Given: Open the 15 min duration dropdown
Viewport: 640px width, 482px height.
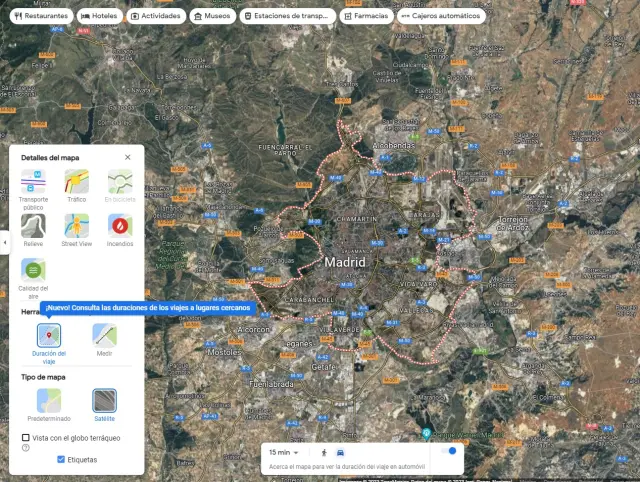Looking at the screenshot, I should (284, 452).
